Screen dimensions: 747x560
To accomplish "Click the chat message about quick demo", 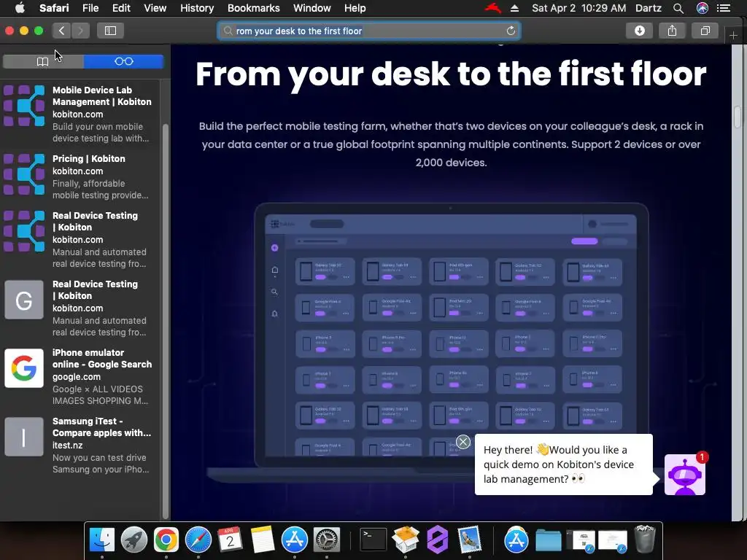I will 564,464.
